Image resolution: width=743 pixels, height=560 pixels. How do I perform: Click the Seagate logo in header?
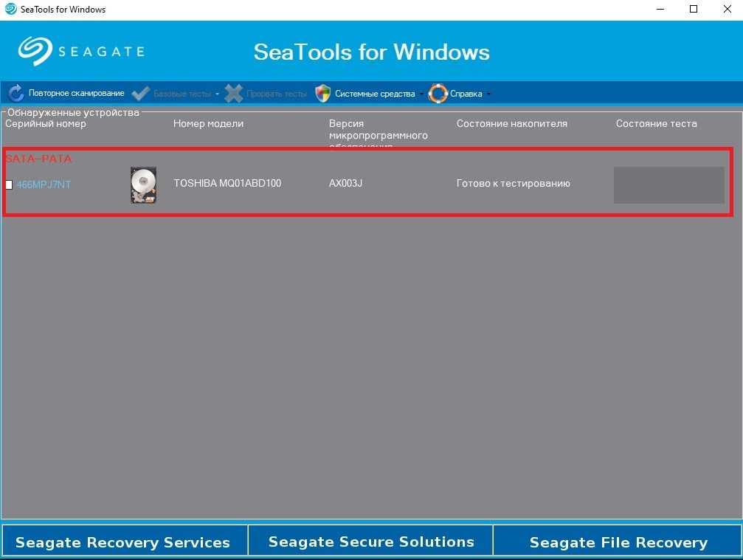point(81,51)
